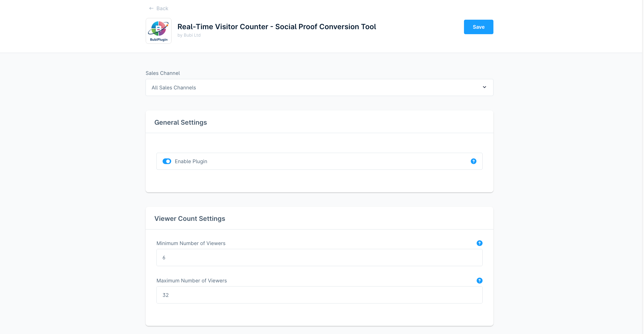644x334 pixels.
Task: Focus the Minimum Number of Viewers field
Action: click(x=319, y=258)
